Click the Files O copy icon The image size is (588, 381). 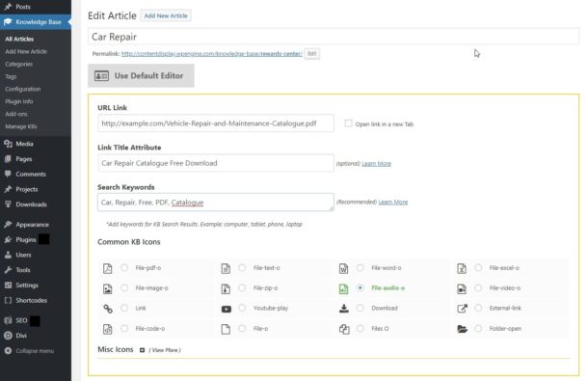344,329
